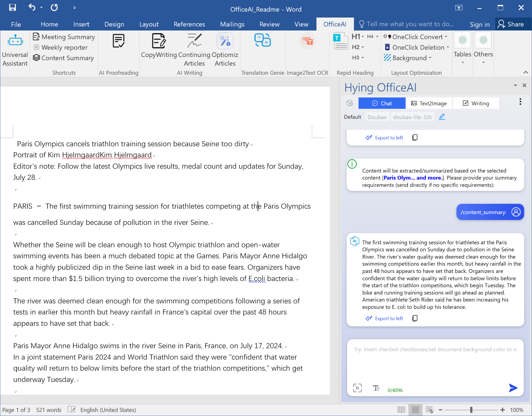Open Weekly reporter shortcut

pos(61,47)
